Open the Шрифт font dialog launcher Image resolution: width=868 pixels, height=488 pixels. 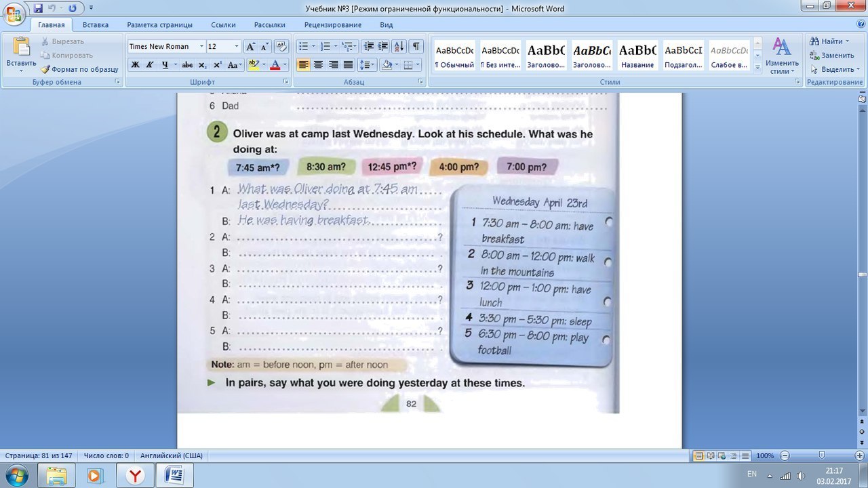(x=285, y=82)
